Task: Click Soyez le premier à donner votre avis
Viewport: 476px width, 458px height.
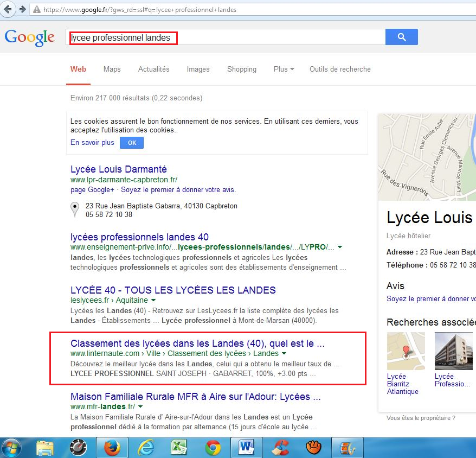Action: [178, 189]
